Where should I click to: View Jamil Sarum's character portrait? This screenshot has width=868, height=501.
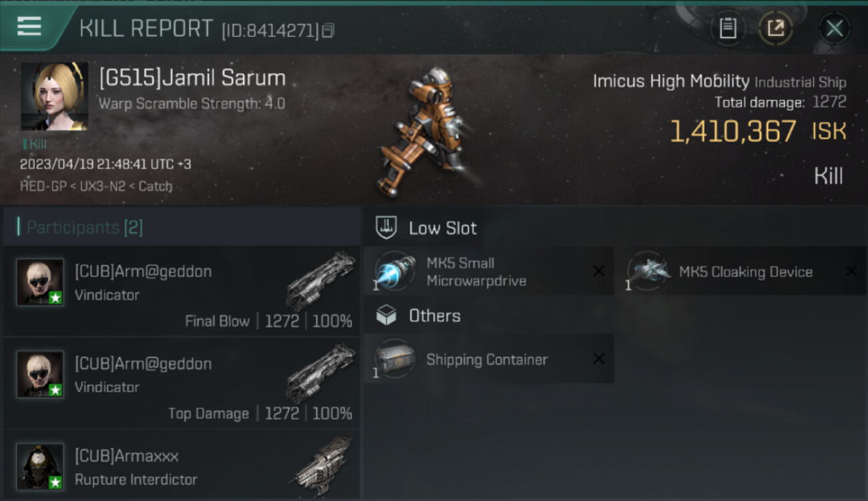[54, 97]
